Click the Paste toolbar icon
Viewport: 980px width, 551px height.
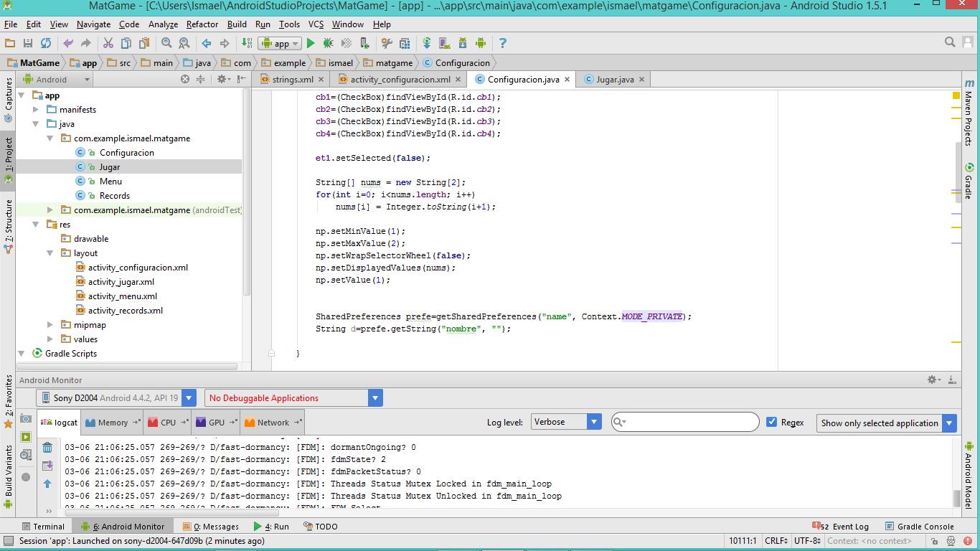pos(143,43)
